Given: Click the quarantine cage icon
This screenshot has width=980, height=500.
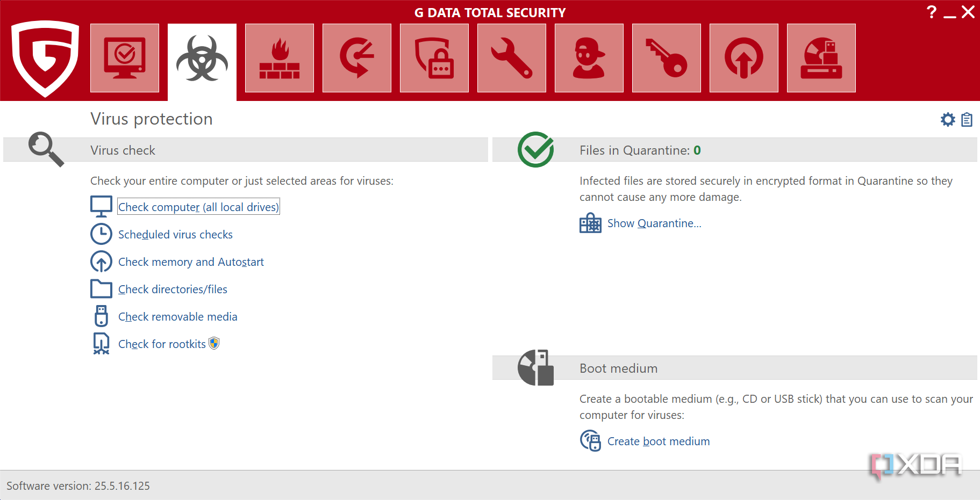Looking at the screenshot, I should [x=590, y=223].
